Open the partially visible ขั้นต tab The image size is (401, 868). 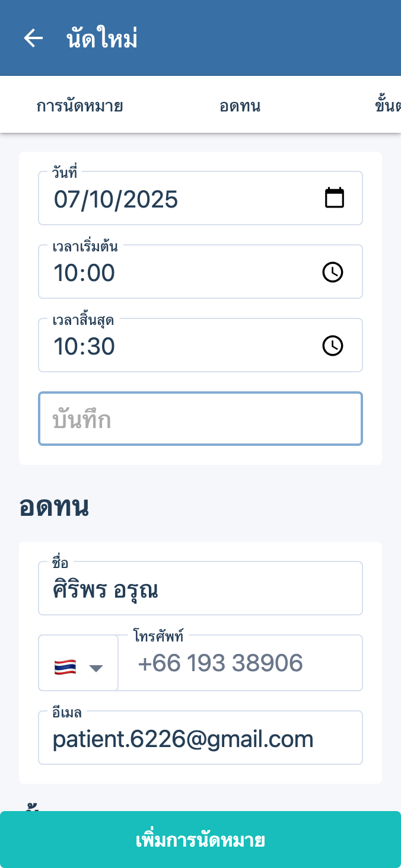tap(387, 106)
